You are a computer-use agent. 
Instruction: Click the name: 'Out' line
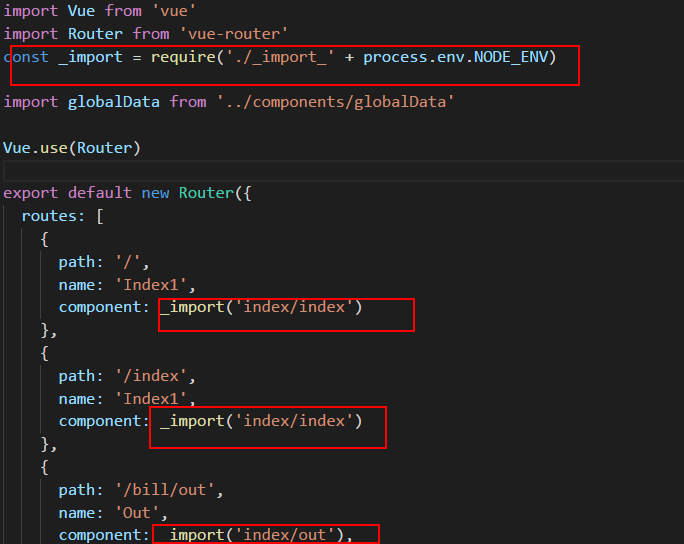113,513
